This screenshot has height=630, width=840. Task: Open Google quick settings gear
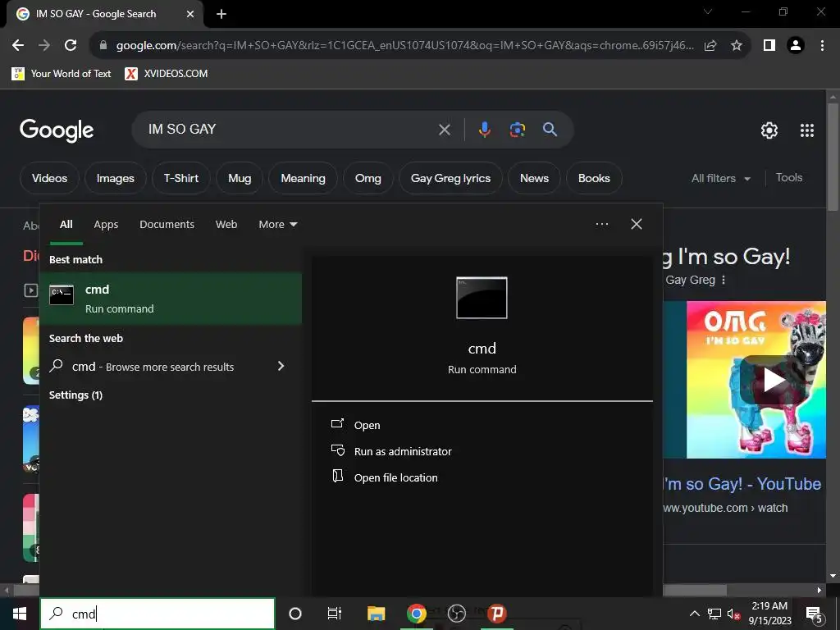[769, 130]
